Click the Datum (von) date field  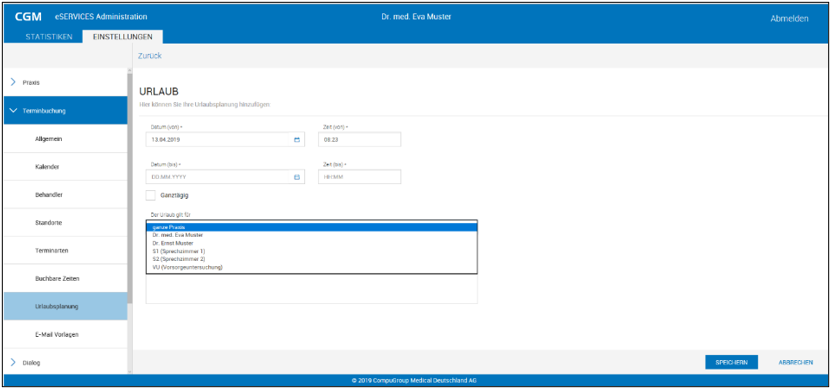(225, 139)
